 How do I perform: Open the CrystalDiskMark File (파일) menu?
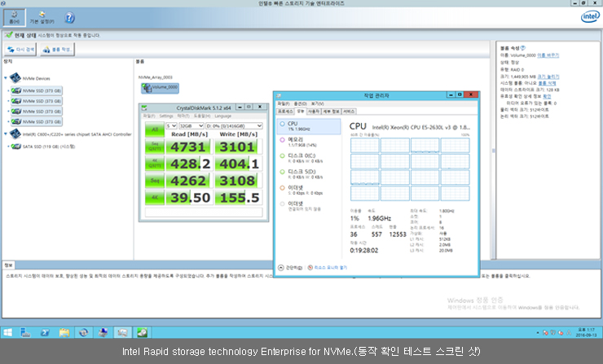pos(149,116)
